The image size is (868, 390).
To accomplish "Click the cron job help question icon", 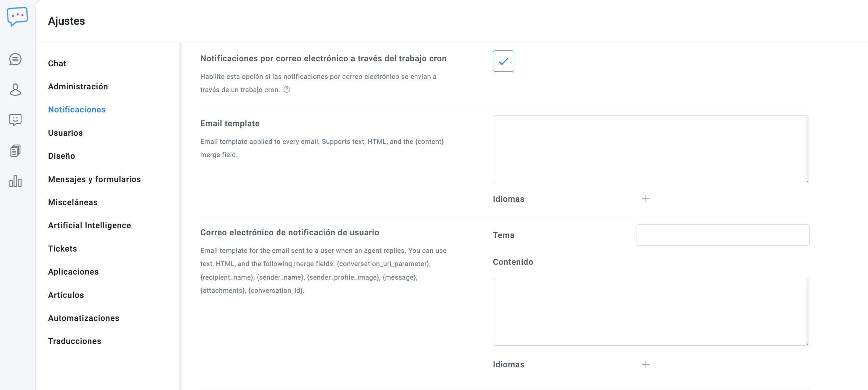I will click(x=287, y=89).
